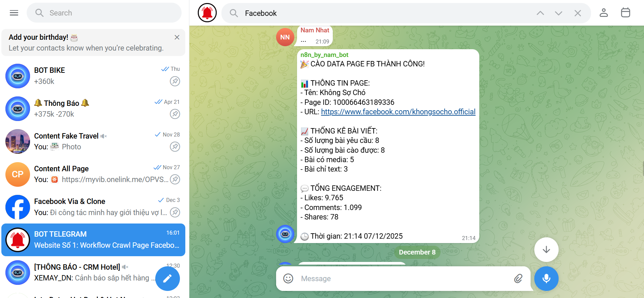
Task: Click the chat list Search magnifier icon
Action: [x=39, y=13]
